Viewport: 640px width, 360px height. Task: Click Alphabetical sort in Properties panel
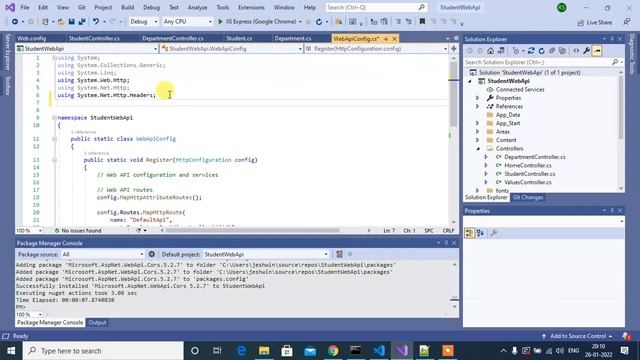click(480, 233)
